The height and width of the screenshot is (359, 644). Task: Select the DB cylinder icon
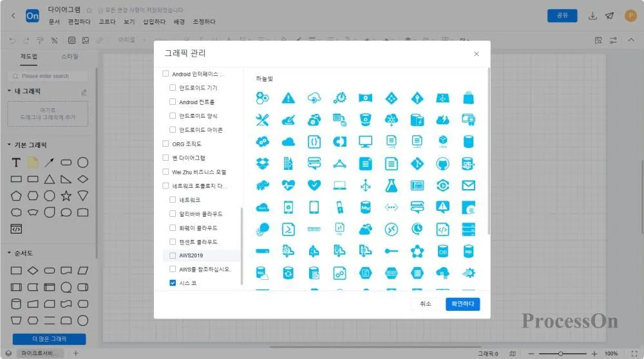(x=442, y=251)
